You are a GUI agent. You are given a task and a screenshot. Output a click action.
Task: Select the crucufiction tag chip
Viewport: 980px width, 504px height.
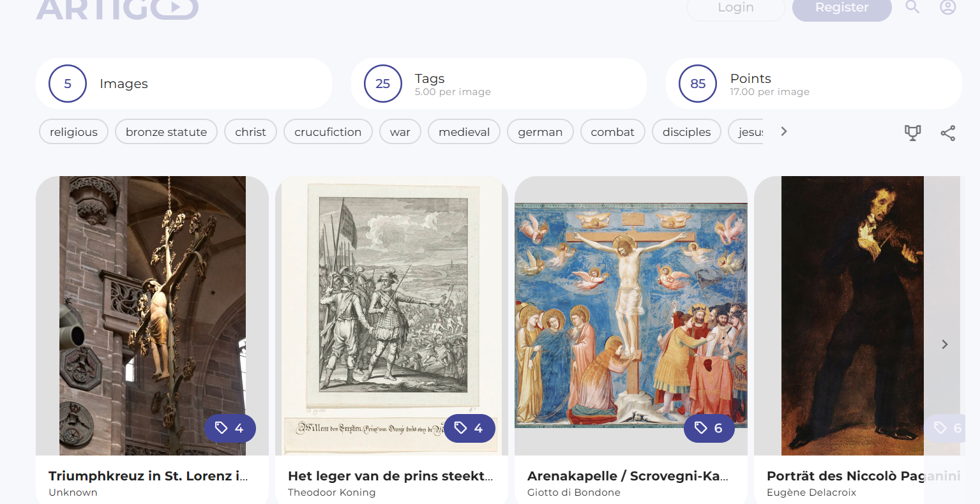[x=328, y=132]
